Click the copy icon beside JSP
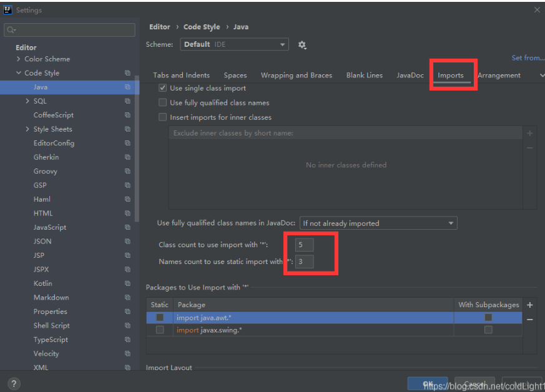This screenshot has width=545, height=392. (x=127, y=255)
